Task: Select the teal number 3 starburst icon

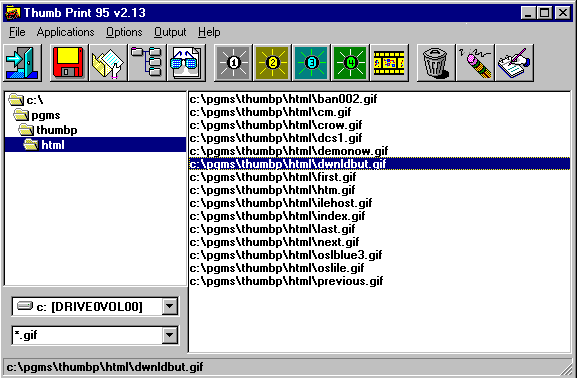Action: coord(311,63)
